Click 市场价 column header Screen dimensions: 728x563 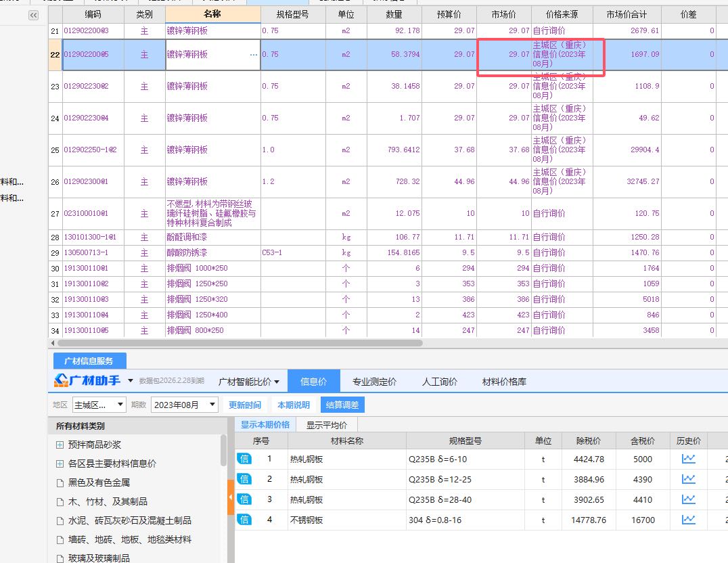click(x=503, y=14)
